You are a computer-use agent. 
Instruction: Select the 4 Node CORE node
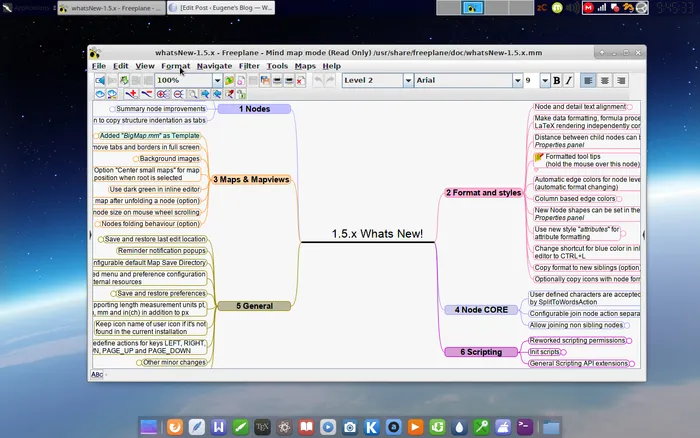point(481,310)
